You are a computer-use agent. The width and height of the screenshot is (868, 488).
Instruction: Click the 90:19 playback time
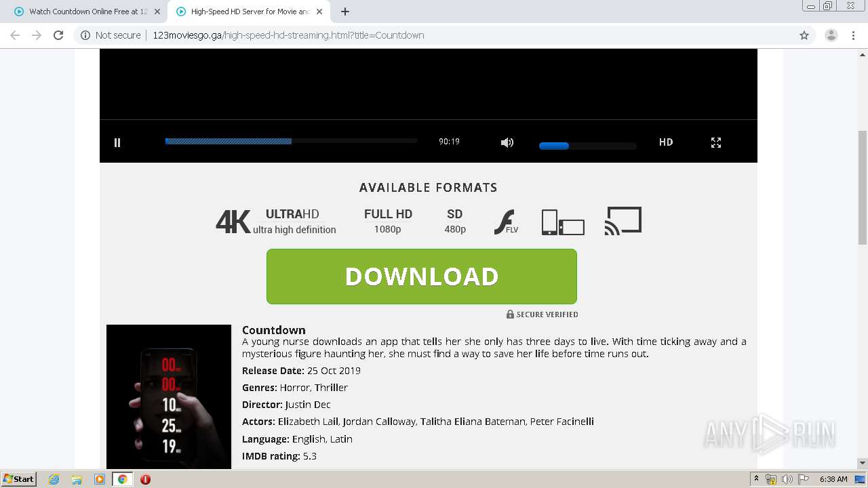pyautogui.click(x=449, y=142)
